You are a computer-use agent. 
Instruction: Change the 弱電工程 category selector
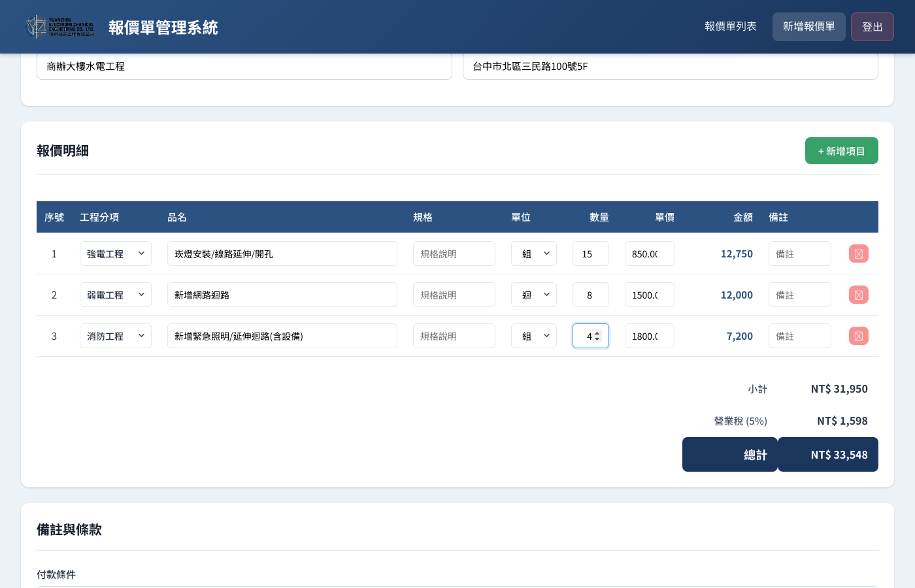pyautogui.click(x=116, y=295)
